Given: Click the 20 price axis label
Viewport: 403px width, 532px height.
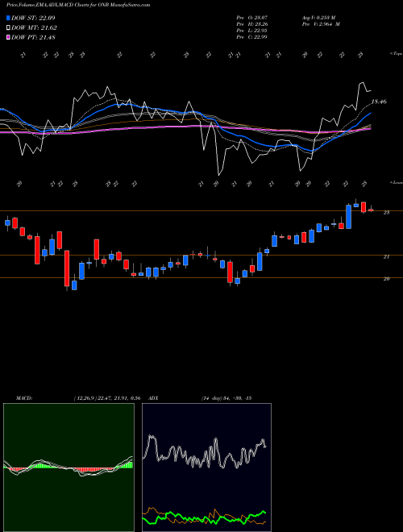Looking at the screenshot, I should (386, 279).
